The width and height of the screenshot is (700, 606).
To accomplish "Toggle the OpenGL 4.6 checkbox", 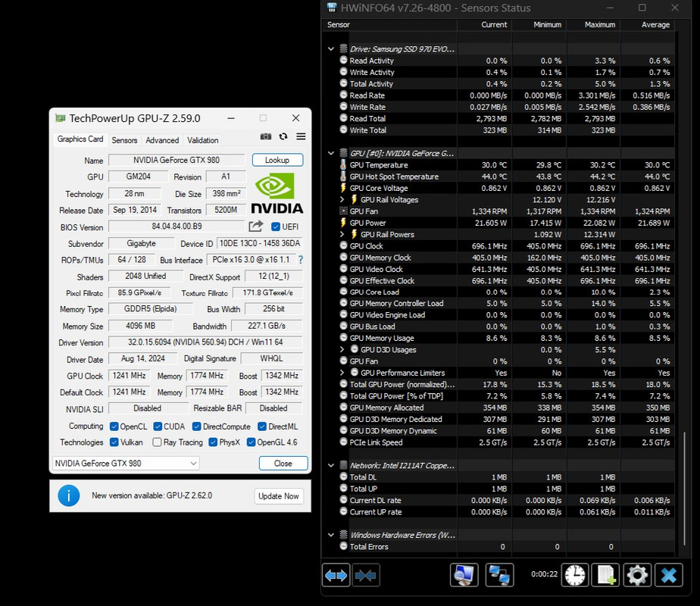I will point(251,442).
